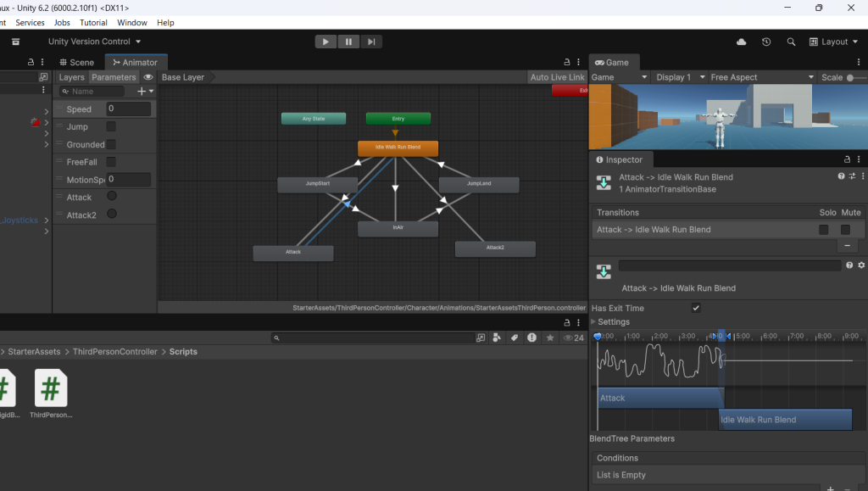
Task: Click the add parameter plus button
Action: (142, 92)
